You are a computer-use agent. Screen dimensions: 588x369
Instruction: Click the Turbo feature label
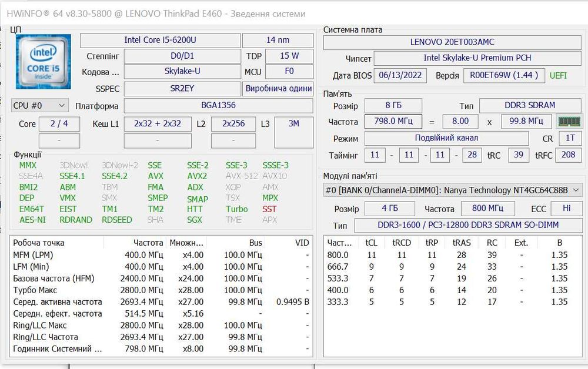[236, 209]
